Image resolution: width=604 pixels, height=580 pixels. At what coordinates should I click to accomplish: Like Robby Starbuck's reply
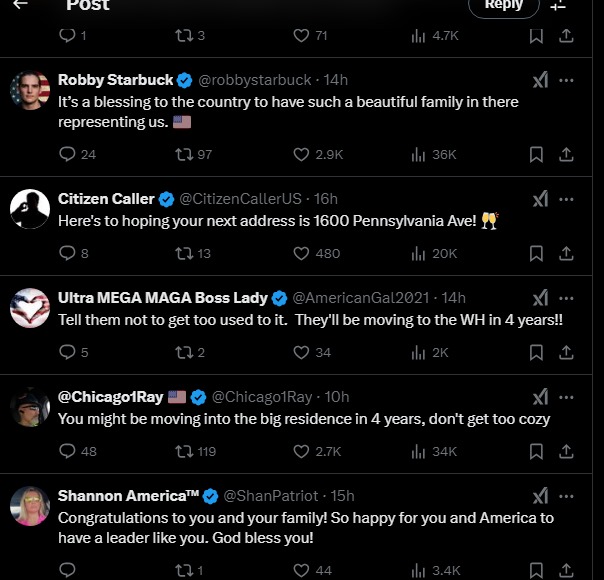pos(302,154)
